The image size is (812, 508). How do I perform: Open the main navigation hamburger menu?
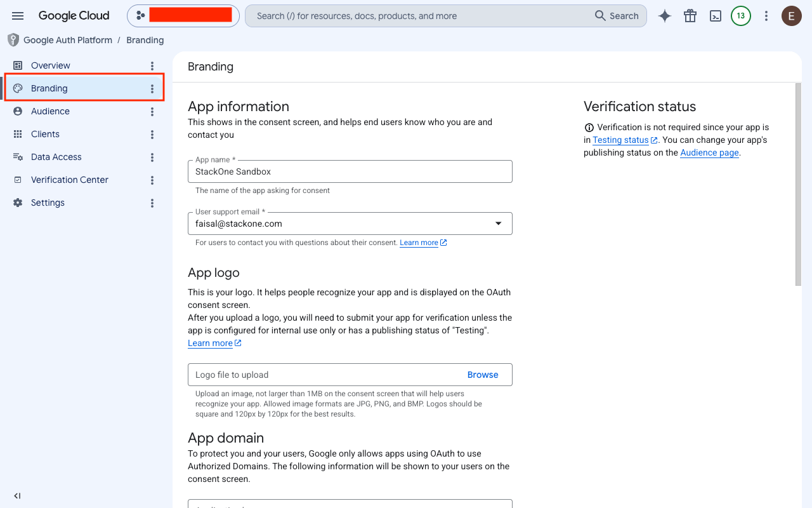pyautogui.click(x=18, y=16)
